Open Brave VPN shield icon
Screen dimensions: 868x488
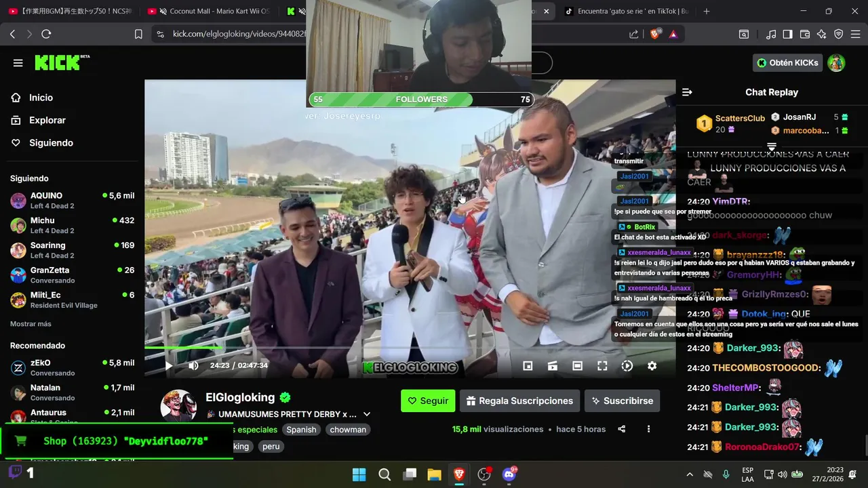click(839, 34)
